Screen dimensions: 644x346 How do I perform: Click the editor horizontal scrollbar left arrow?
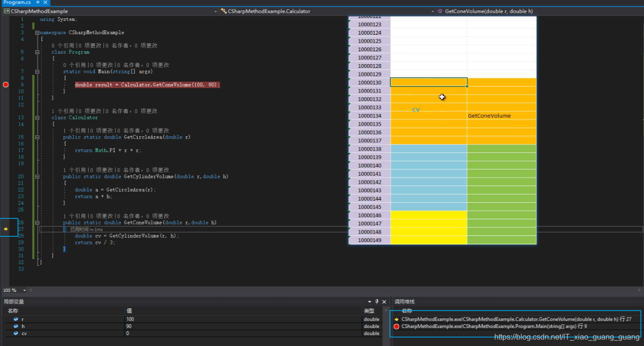point(31,290)
